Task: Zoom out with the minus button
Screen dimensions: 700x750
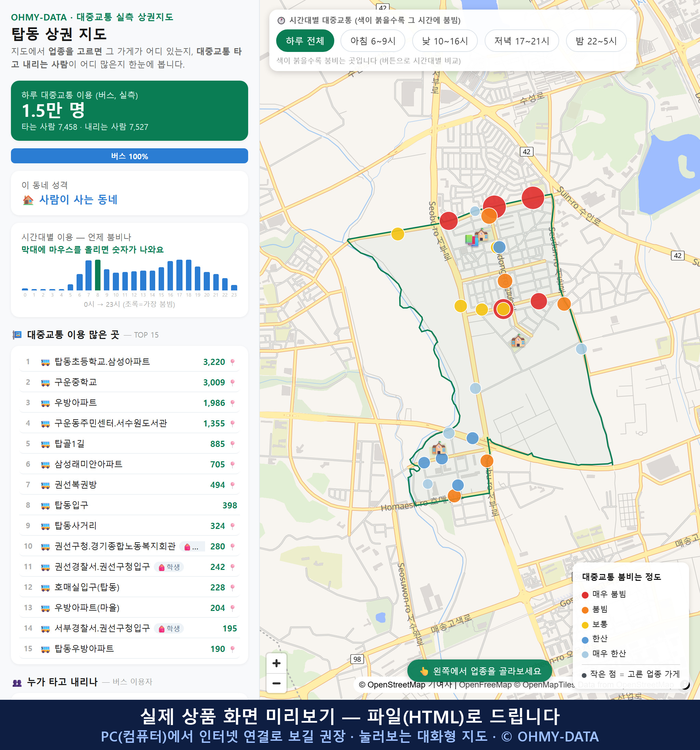Action: (x=276, y=683)
